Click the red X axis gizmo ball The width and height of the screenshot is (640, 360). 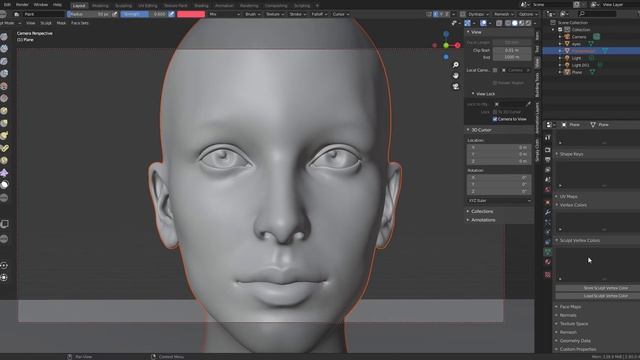click(458, 45)
